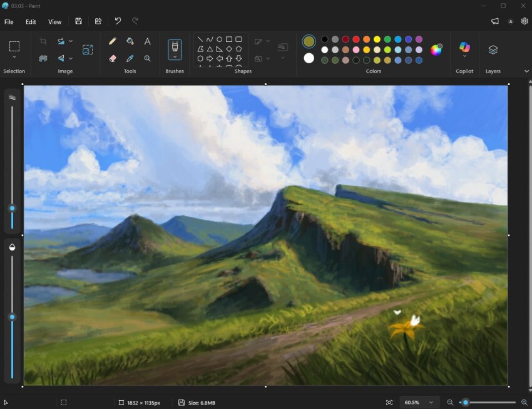Viewport: 532px width, 409px height.
Task: Switch to the View menu
Action: 54,21
